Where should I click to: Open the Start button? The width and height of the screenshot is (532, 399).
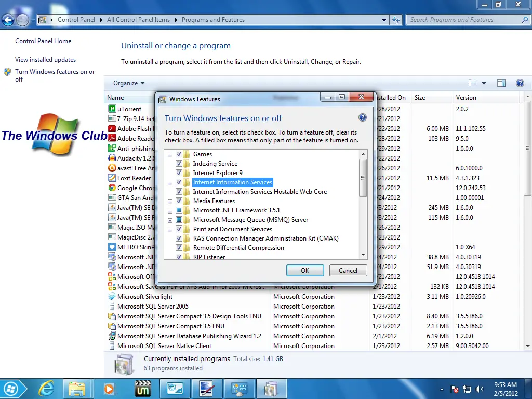pos(11,389)
